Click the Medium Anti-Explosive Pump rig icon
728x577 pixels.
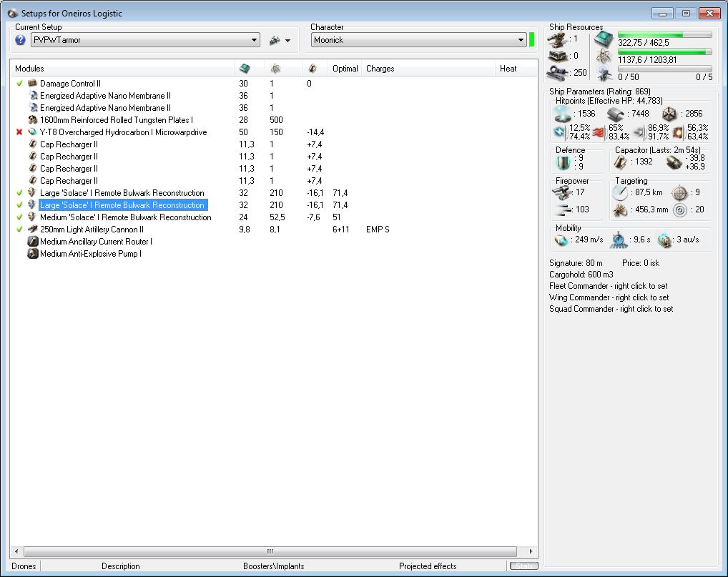pos(32,253)
